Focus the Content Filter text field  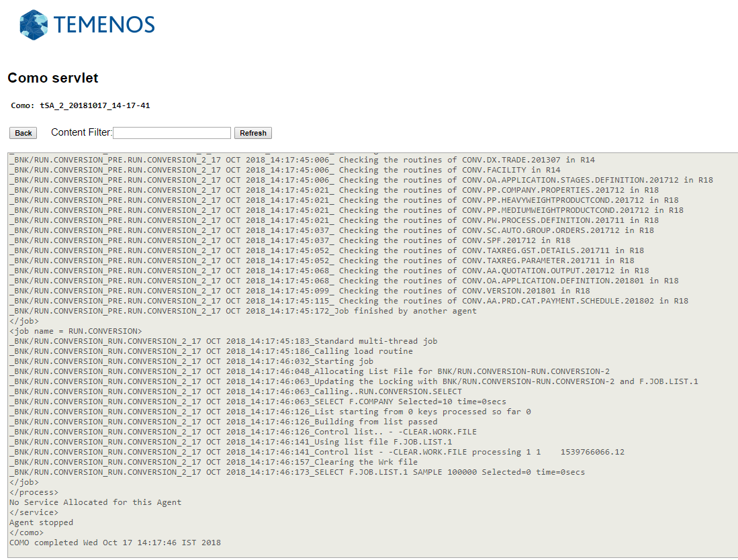point(172,133)
